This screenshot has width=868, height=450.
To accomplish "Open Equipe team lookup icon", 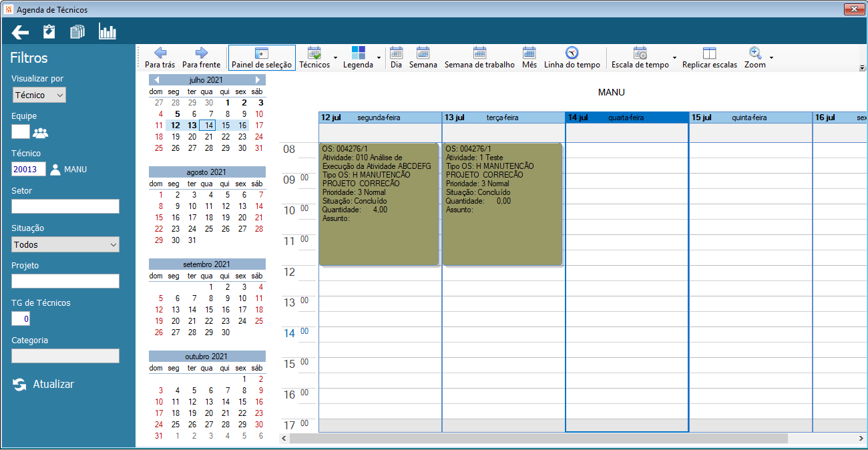I will 41,132.
